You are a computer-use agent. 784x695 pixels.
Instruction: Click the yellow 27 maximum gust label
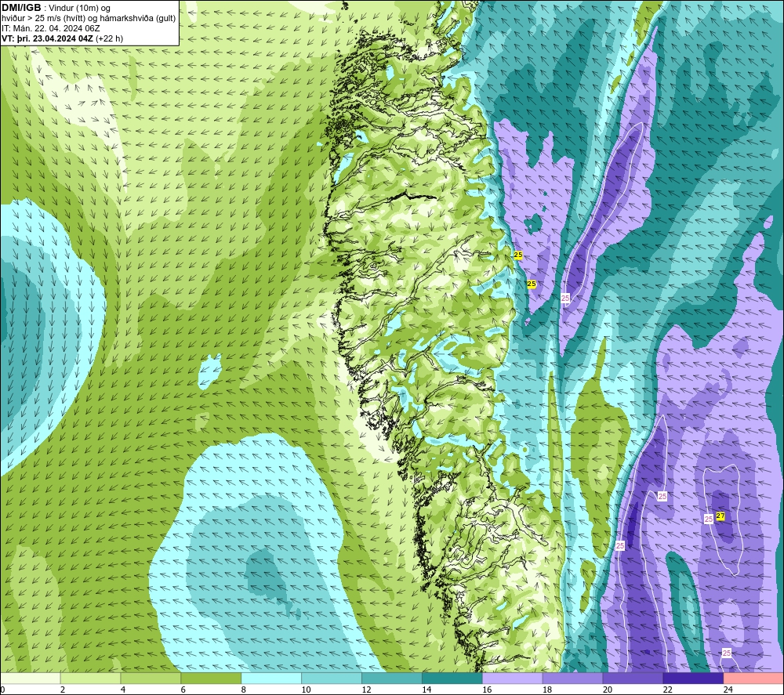click(x=720, y=516)
